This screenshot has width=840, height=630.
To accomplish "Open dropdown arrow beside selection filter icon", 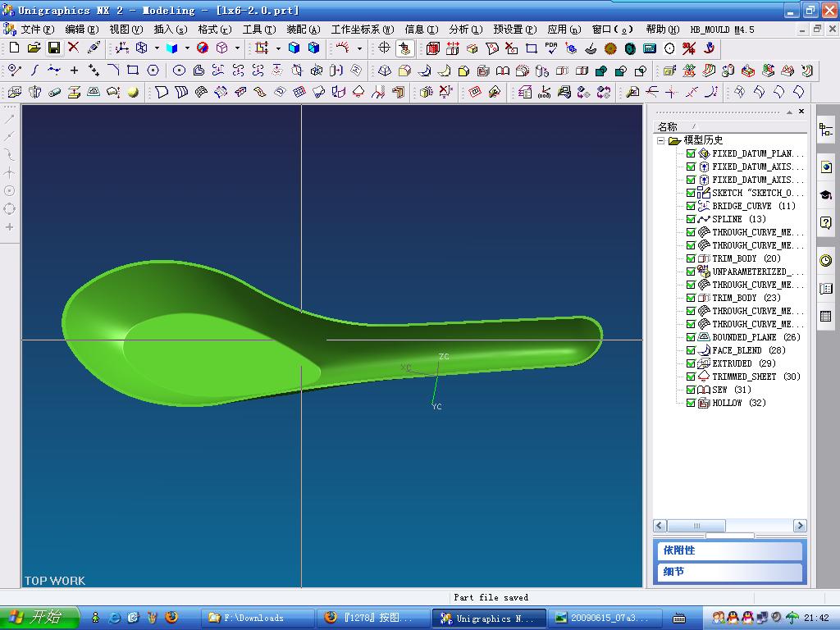I will pos(278,48).
